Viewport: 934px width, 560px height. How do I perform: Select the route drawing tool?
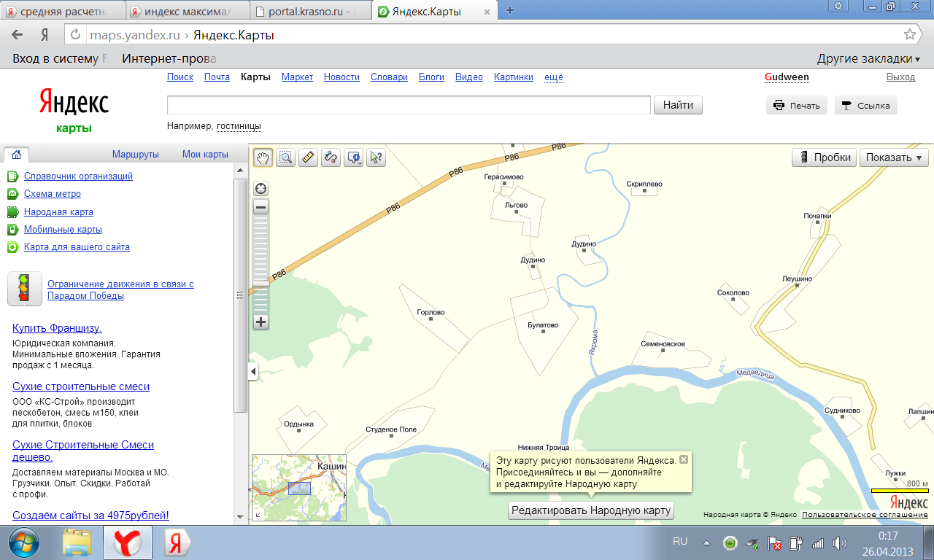(331, 157)
